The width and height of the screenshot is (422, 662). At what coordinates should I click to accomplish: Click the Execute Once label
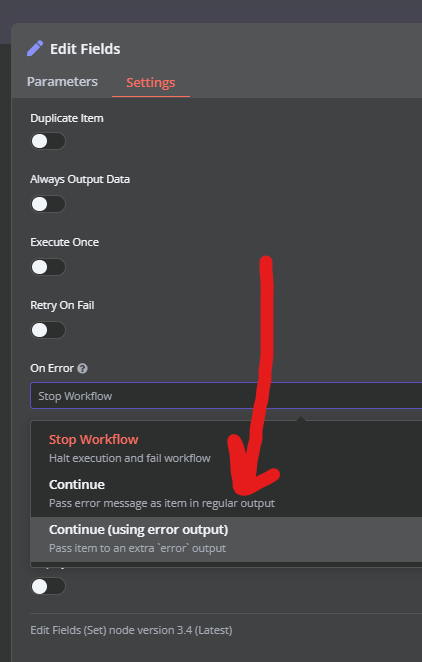[65, 242]
